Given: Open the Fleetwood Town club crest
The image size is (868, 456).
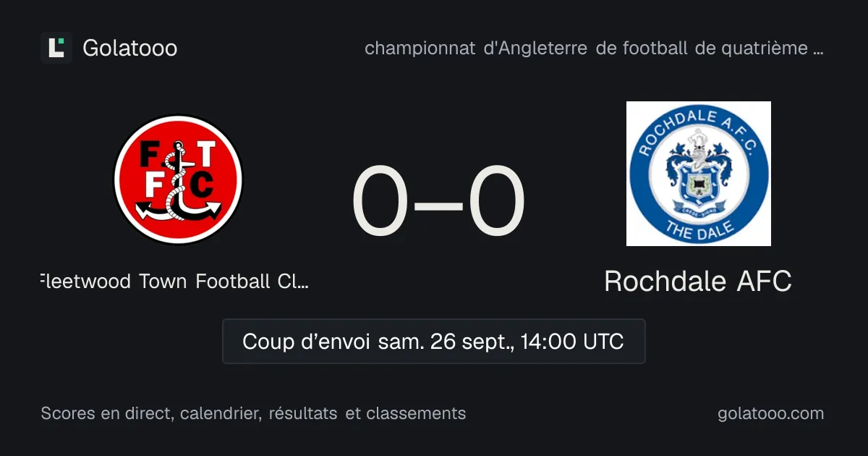Looking at the screenshot, I should pos(178,180).
